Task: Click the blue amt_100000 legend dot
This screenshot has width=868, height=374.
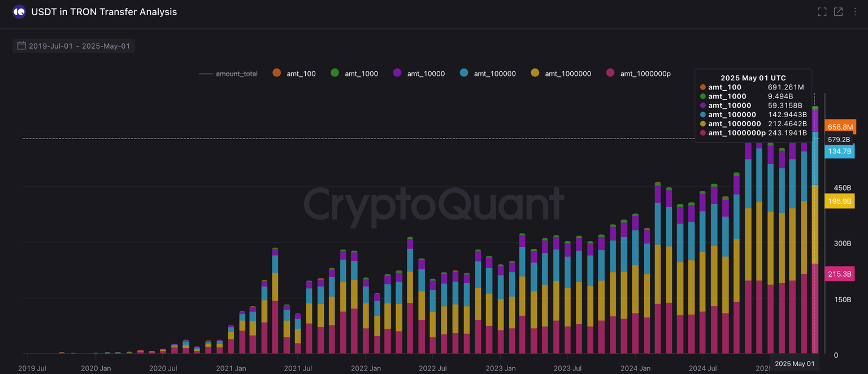Action: [464, 73]
